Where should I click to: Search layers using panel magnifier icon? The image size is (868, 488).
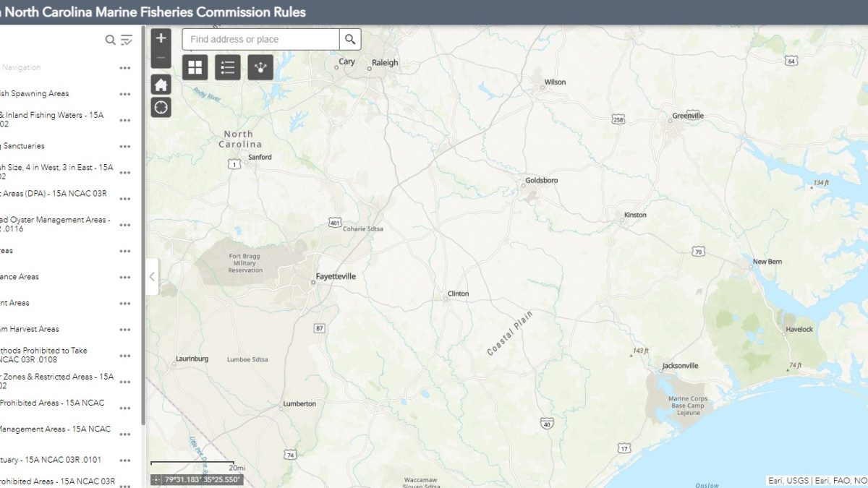(110, 40)
